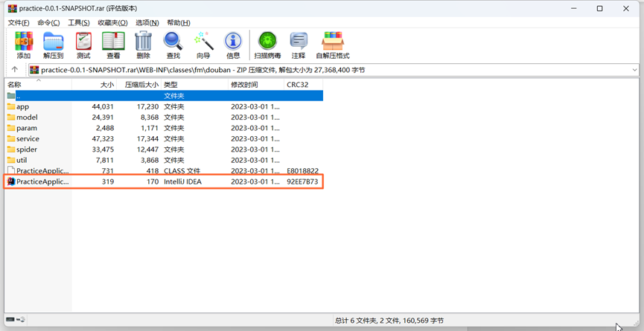Expand the address path dropdown arrow
The width and height of the screenshot is (644, 331).
click(x=634, y=70)
